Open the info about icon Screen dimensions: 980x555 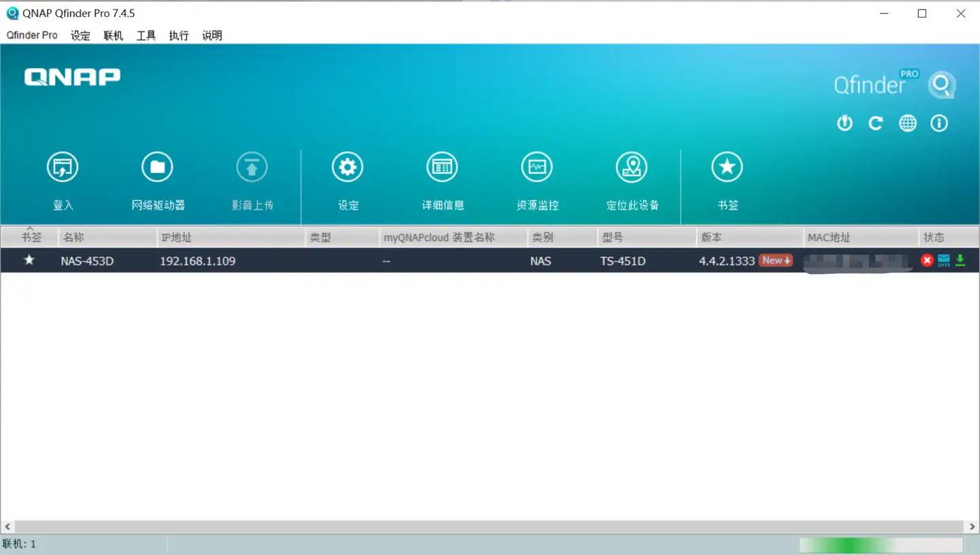click(x=939, y=123)
